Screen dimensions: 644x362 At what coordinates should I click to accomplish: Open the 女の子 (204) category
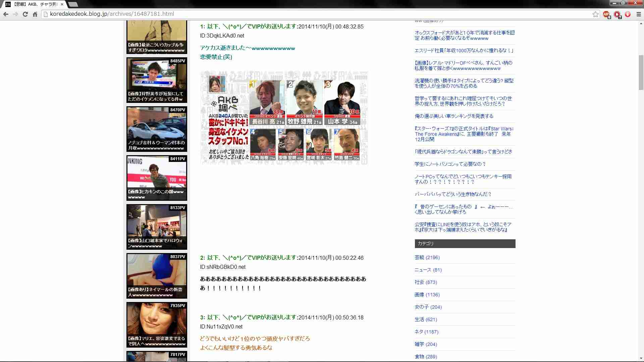pyautogui.click(x=428, y=307)
